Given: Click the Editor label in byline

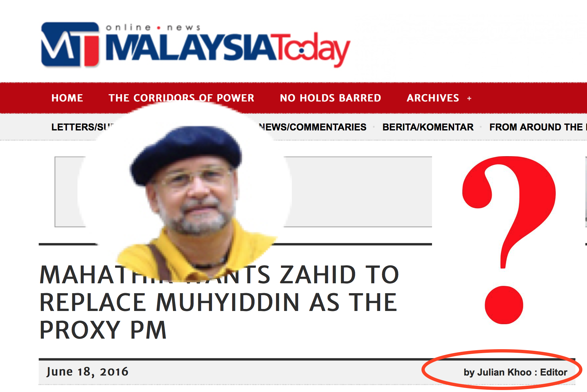Looking at the screenshot, I should point(554,372).
